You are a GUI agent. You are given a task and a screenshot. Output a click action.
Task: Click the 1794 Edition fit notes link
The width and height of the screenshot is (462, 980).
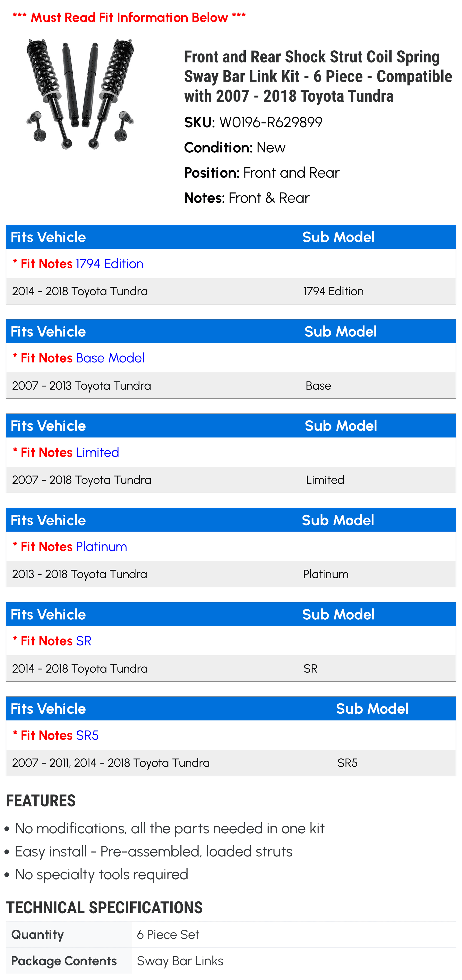[x=110, y=264]
